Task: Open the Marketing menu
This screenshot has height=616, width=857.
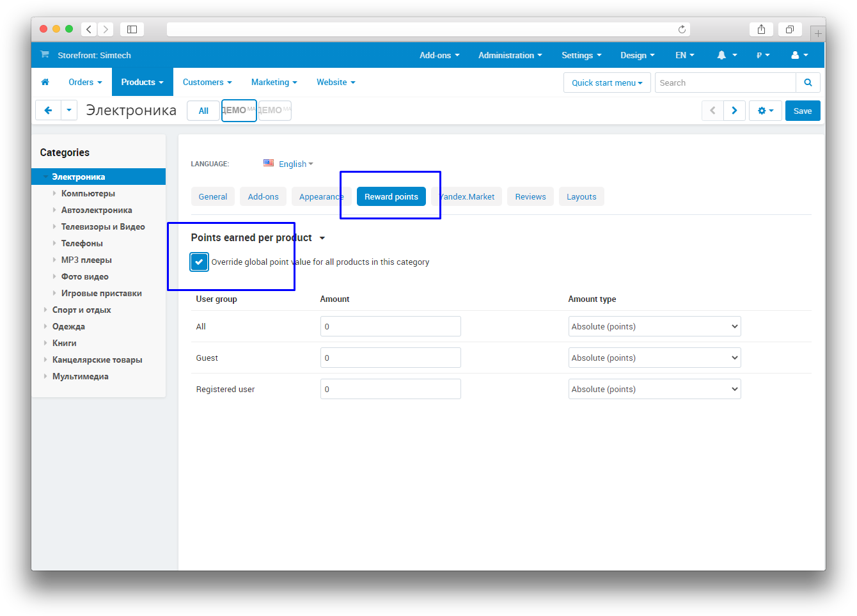Action: pyautogui.click(x=274, y=83)
